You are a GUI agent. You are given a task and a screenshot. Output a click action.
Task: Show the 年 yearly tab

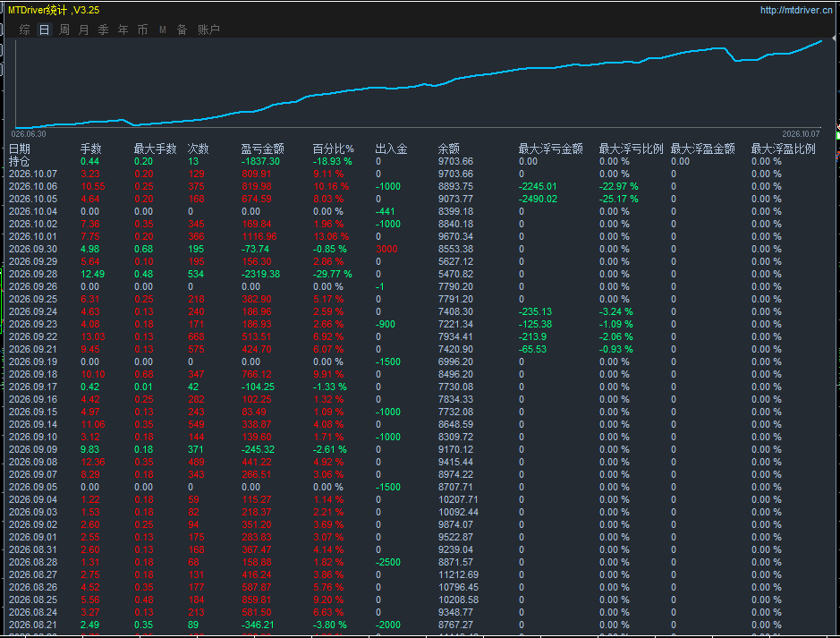[123, 30]
